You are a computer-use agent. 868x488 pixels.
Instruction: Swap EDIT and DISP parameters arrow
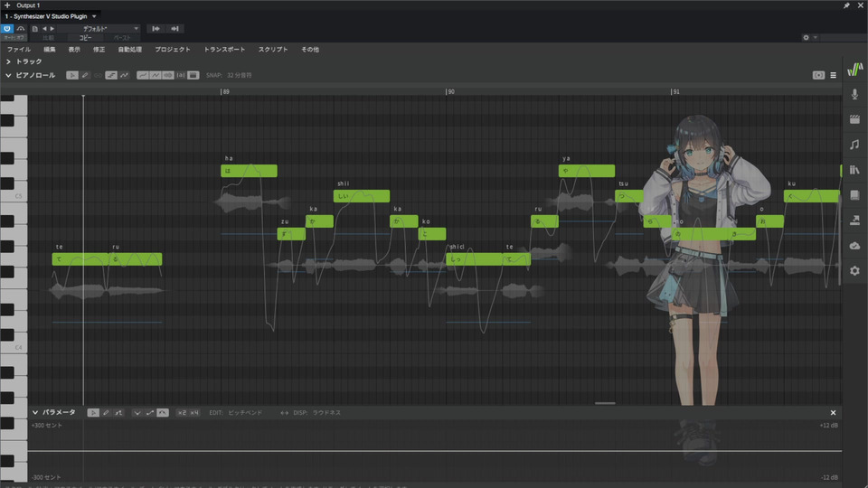[x=284, y=413]
